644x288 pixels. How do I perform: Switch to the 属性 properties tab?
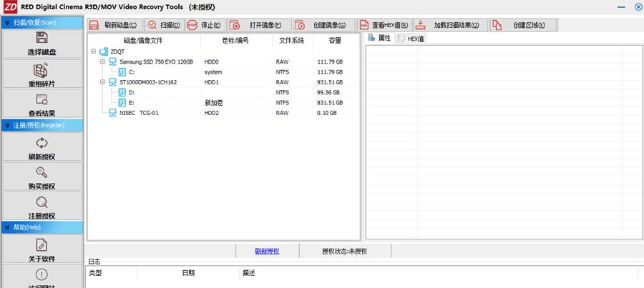(379, 38)
